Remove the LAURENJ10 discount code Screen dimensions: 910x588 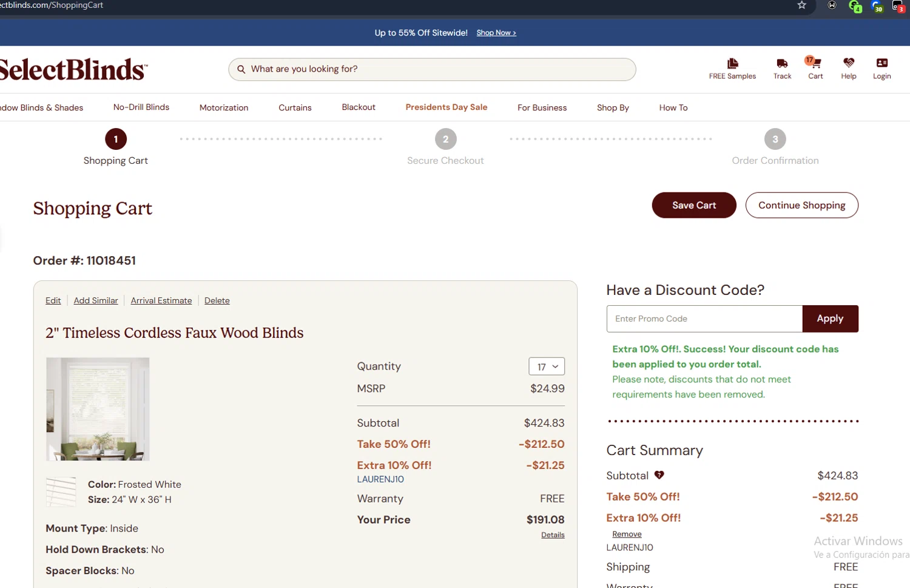coord(627,534)
